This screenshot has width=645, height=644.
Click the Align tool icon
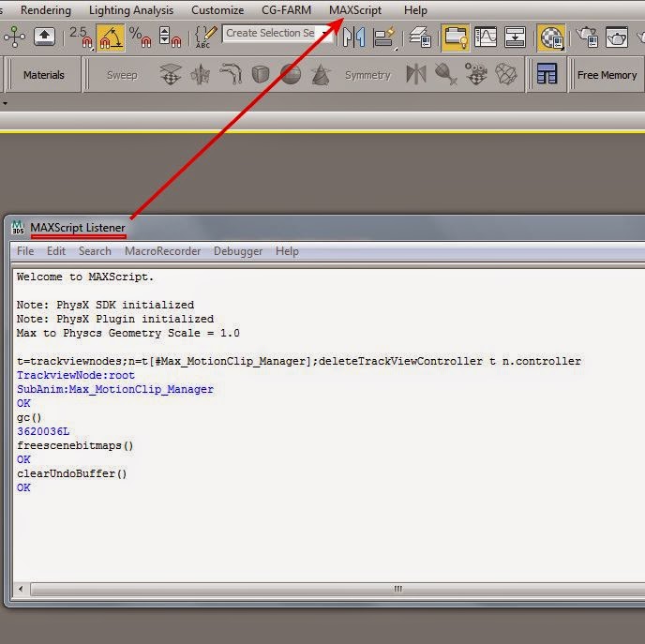[384, 37]
